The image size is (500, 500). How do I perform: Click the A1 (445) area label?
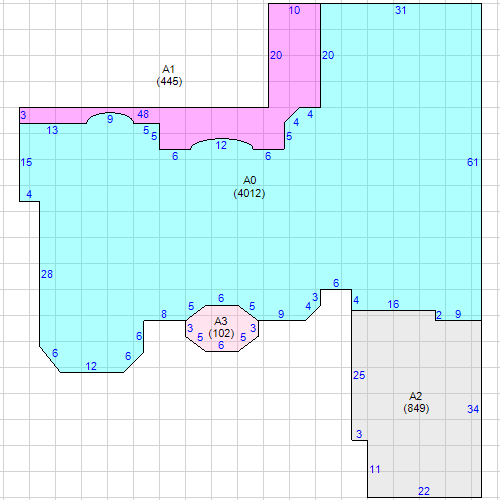(169, 75)
